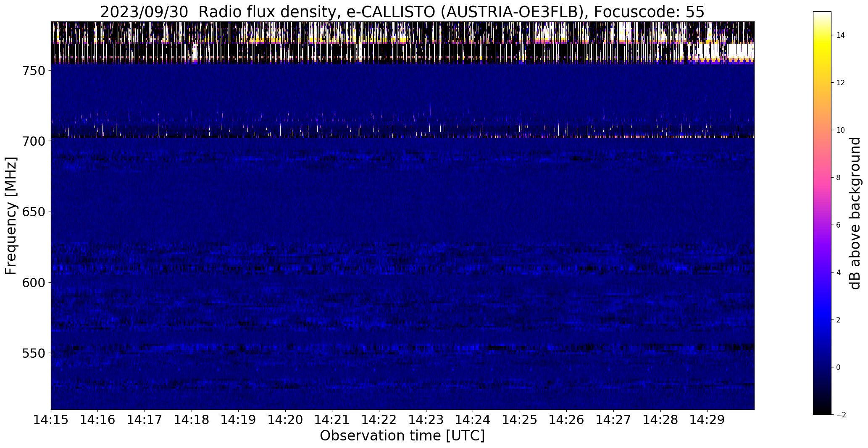
Task: Click the colorbar tick value 6
Action: coord(839,225)
